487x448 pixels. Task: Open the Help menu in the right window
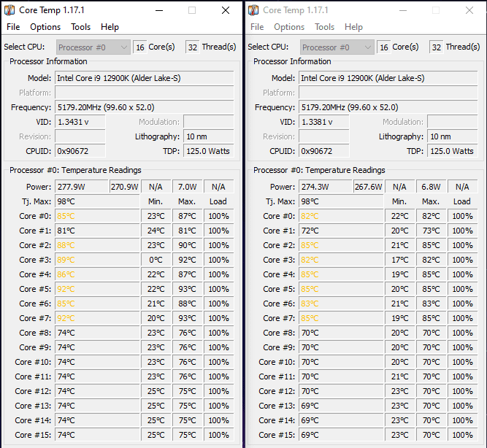click(x=353, y=27)
